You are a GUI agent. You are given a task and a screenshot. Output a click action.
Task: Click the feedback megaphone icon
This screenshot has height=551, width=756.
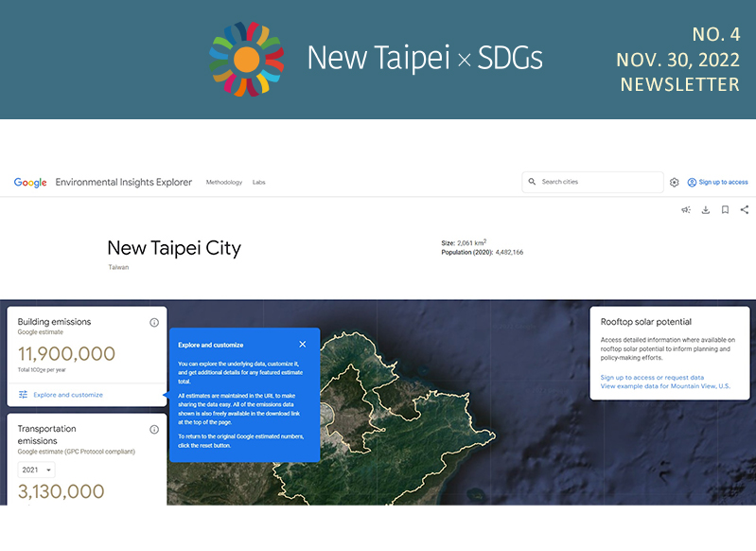click(x=686, y=210)
